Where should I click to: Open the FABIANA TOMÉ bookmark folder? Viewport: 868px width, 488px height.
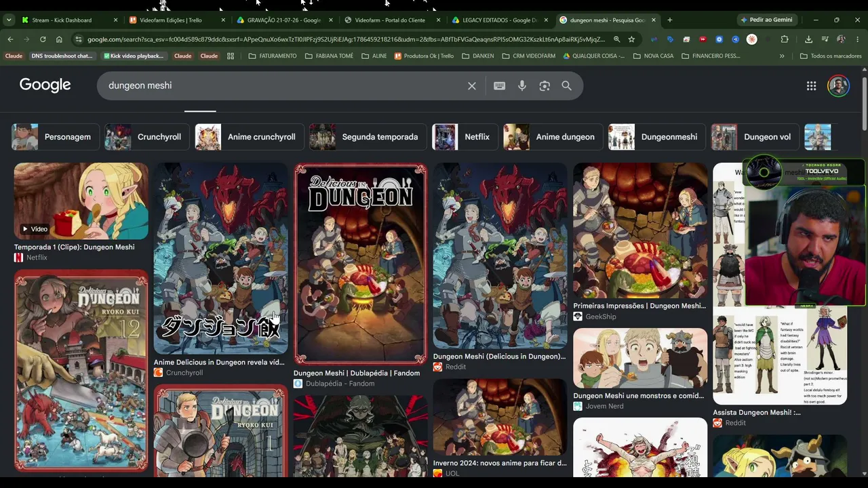pos(330,56)
